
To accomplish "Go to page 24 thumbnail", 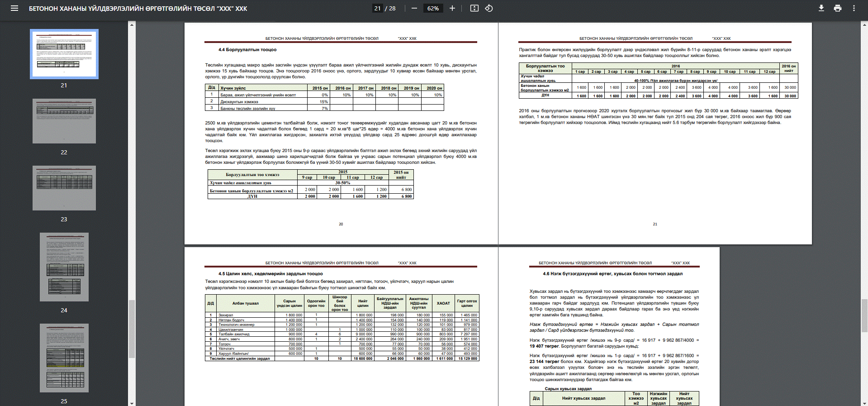I will coord(64,267).
